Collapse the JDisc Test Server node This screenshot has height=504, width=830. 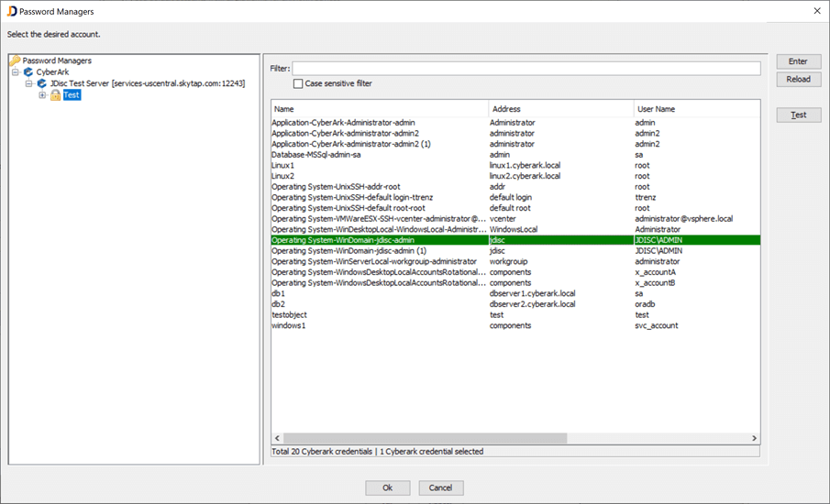(x=28, y=83)
